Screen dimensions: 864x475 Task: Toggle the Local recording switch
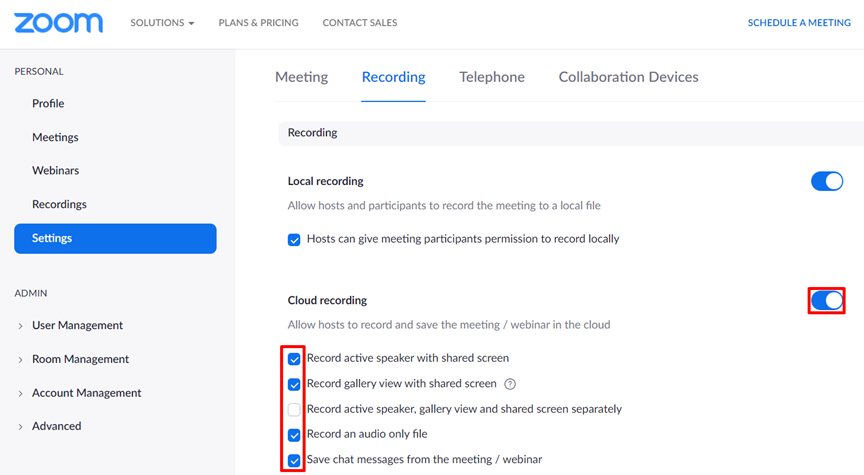[x=827, y=181]
